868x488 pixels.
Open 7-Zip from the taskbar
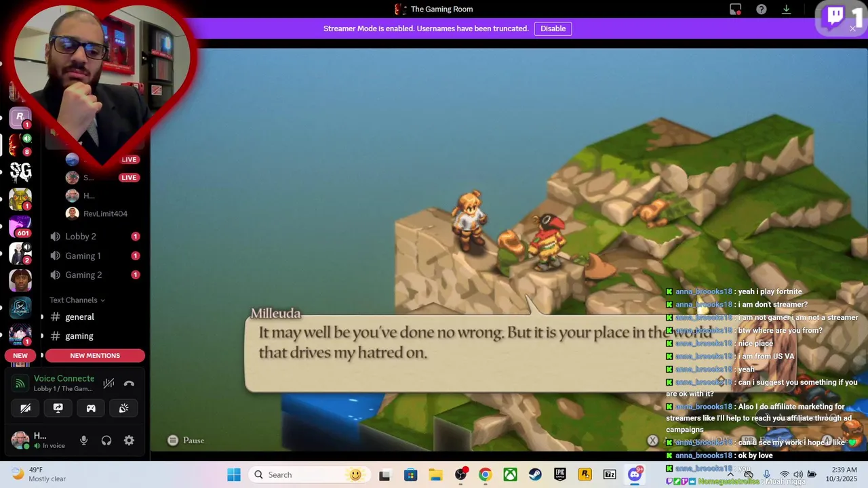tap(610, 474)
